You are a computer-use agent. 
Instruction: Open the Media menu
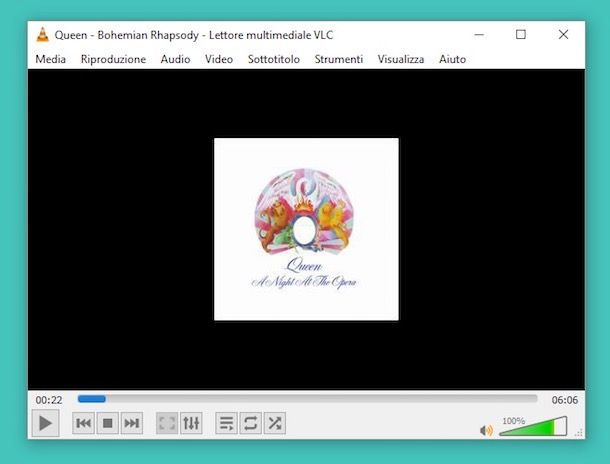pos(51,59)
